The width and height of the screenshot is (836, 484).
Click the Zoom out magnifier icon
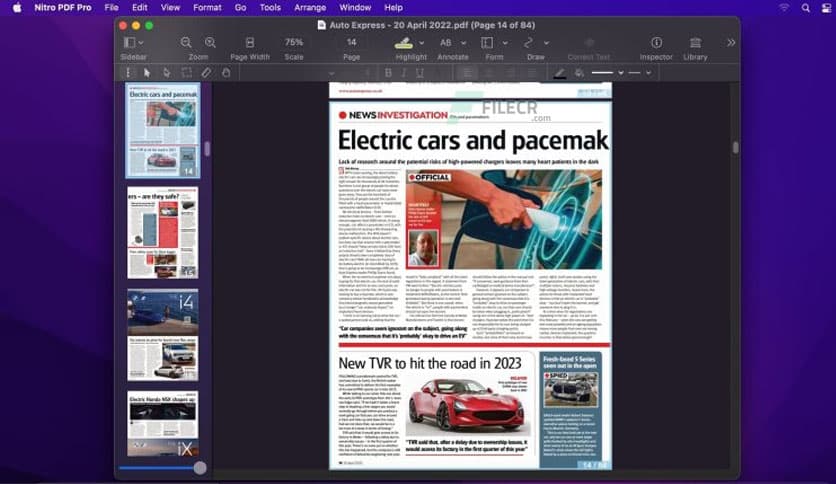pyautogui.click(x=186, y=43)
